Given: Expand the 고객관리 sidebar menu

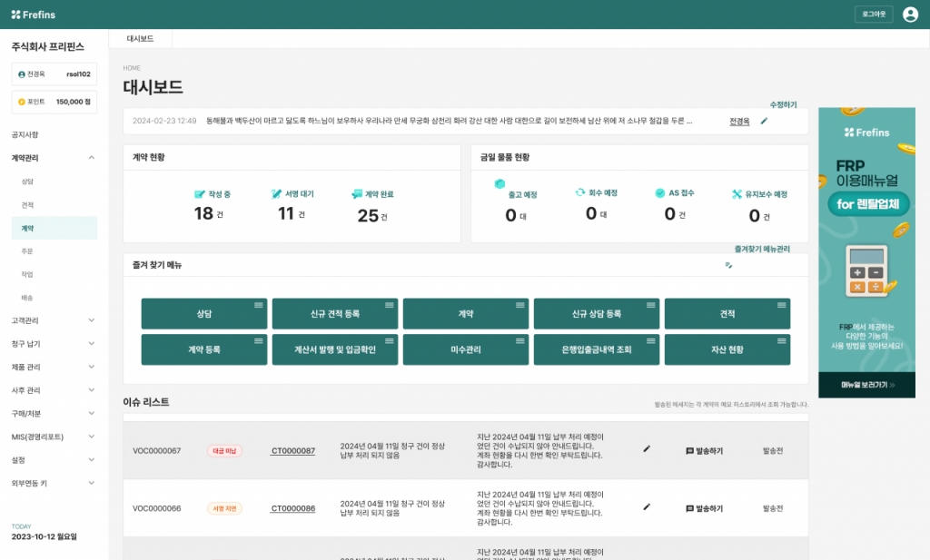Looking at the screenshot, I should tap(91, 320).
